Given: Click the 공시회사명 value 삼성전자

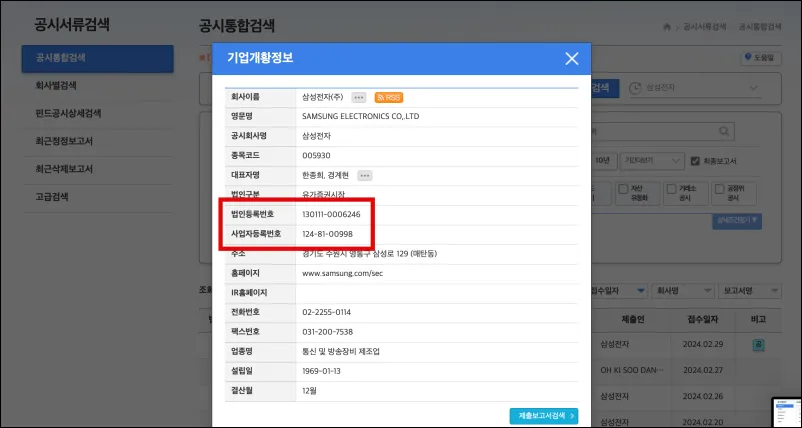Looking at the screenshot, I should click(317, 136).
